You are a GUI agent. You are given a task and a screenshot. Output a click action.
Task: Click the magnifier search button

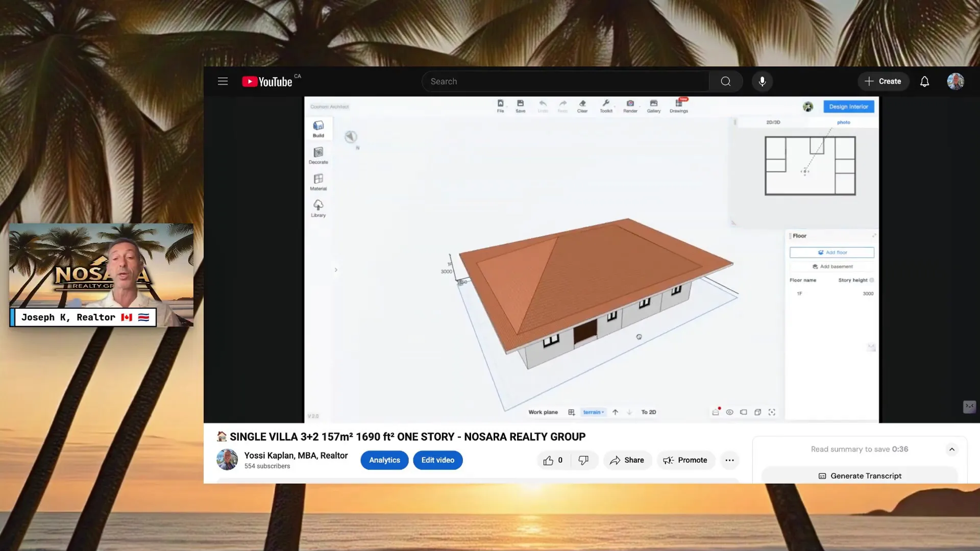pos(725,82)
